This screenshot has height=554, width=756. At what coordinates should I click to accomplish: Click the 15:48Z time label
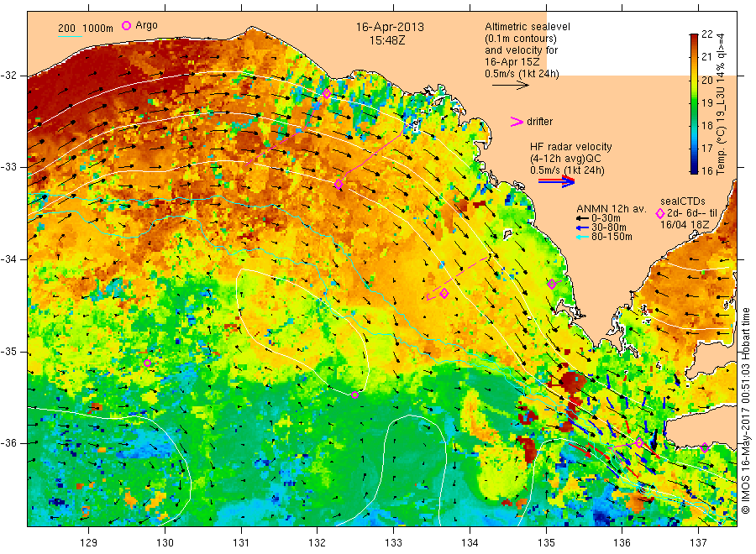click(x=387, y=40)
